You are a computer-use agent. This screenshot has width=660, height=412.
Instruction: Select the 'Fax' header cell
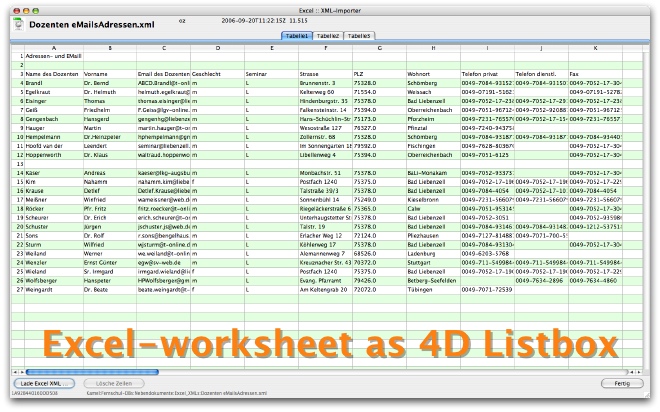click(x=595, y=74)
